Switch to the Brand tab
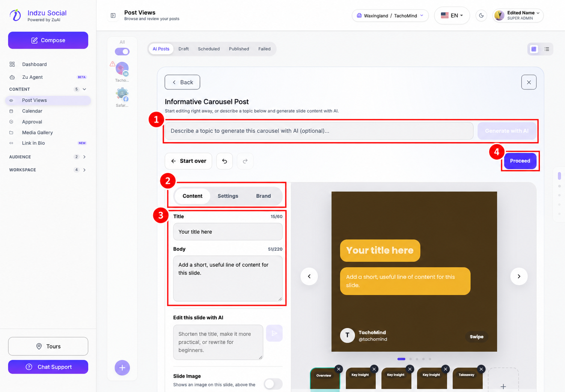 click(264, 196)
